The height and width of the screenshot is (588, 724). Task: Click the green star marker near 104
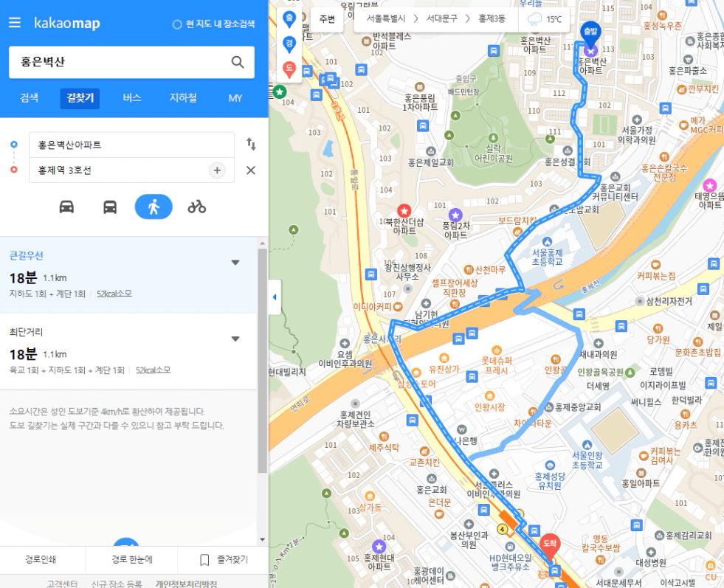pos(280,91)
